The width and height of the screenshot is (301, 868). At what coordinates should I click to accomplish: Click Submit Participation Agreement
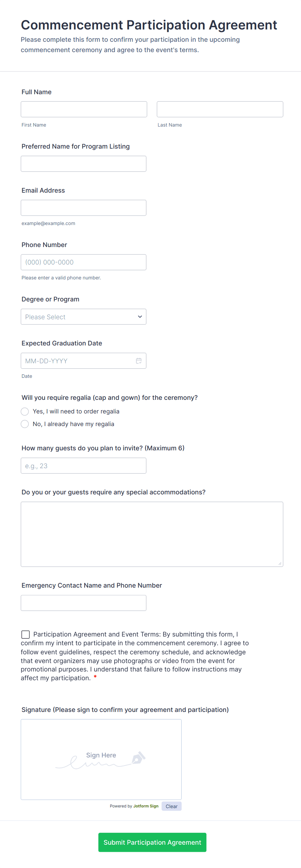click(x=152, y=842)
